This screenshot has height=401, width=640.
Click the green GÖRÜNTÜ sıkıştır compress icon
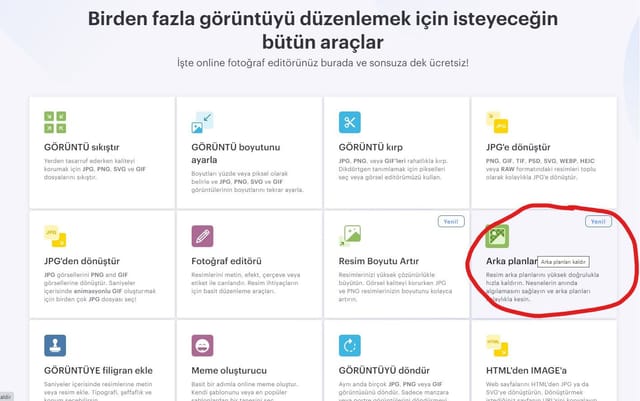pos(55,122)
